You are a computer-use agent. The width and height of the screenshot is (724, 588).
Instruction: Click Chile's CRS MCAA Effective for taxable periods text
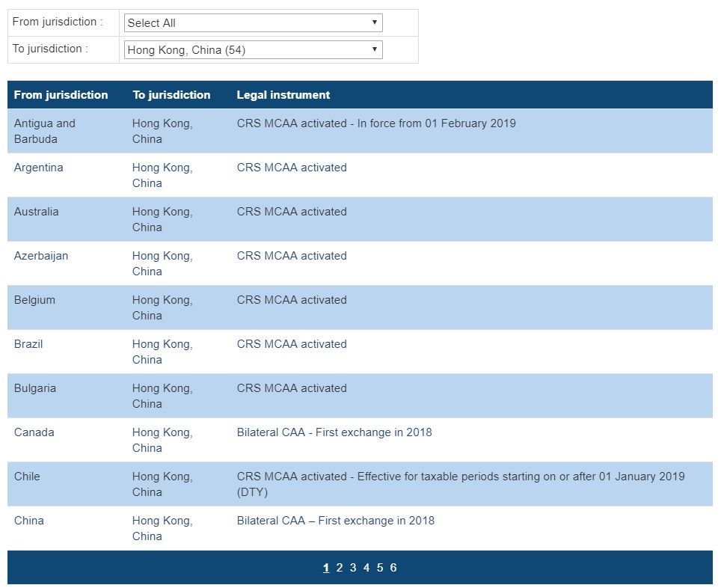(x=461, y=484)
